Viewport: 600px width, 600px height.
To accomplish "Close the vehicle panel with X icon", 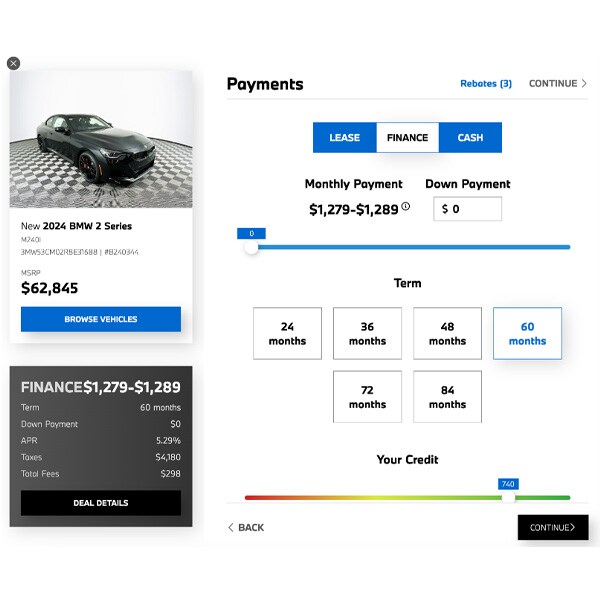I will point(13,63).
